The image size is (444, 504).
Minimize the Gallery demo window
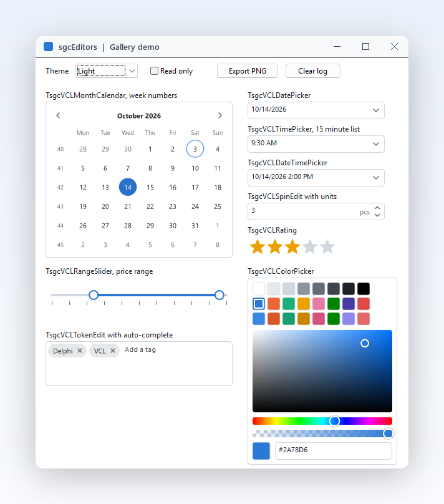[x=337, y=47]
